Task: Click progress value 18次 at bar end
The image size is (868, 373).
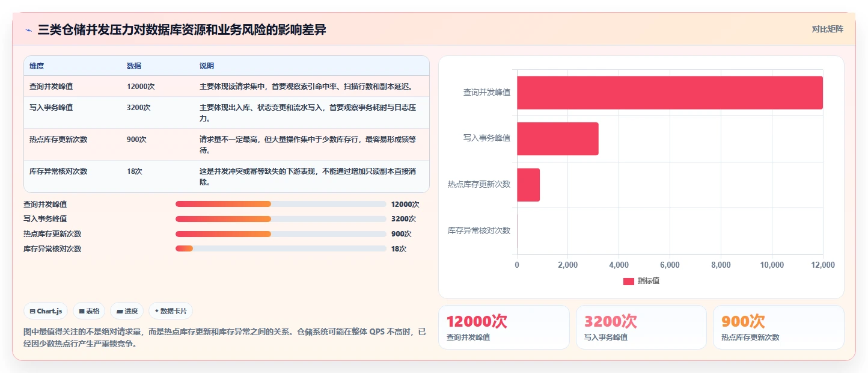Action: [399, 249]
